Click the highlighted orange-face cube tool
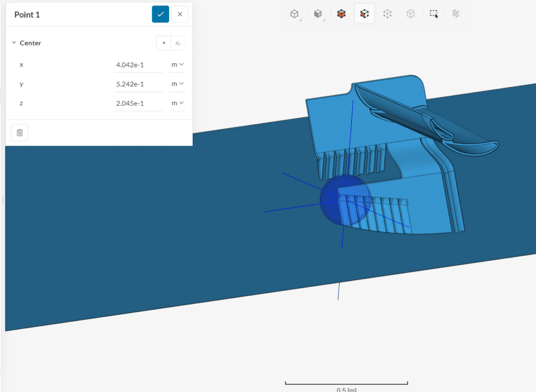Image resolution: width=536 pixels, height=392 pixels. pos(364,14)
